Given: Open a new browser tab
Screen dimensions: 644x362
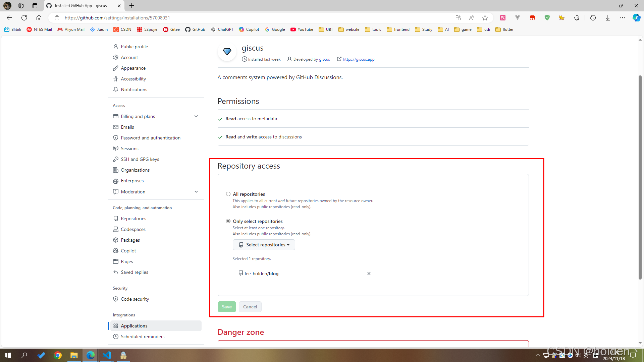Looking at the screenshot, I should coord(132,6).
